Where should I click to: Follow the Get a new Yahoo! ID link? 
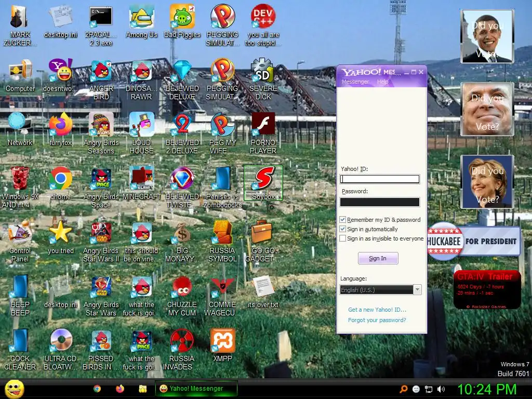(x=377, y=310)
